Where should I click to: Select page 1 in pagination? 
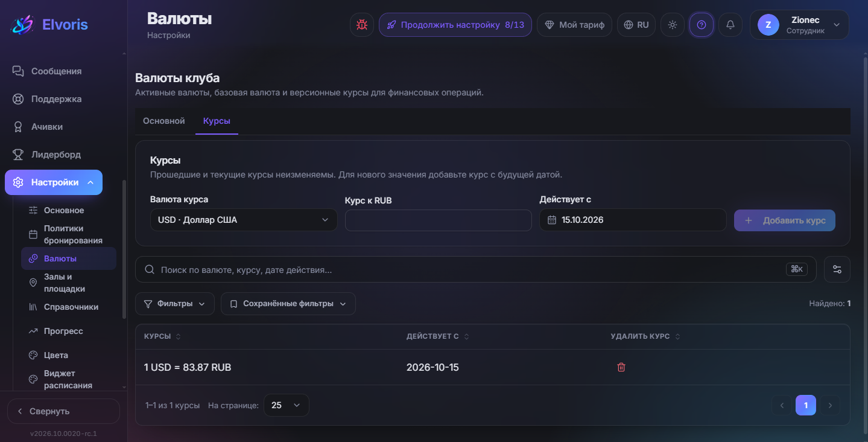(x=806, y=405)
